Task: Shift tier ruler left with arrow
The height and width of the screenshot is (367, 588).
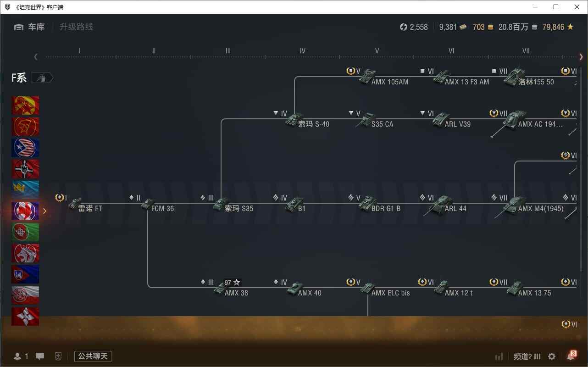Action: [36, 57]
